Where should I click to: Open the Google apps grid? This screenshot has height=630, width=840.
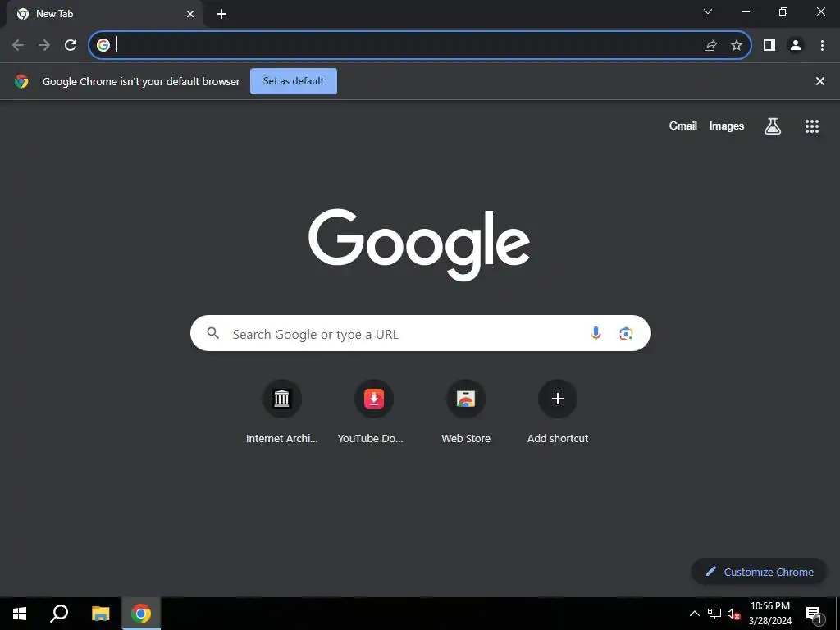(x=812, y=126)
